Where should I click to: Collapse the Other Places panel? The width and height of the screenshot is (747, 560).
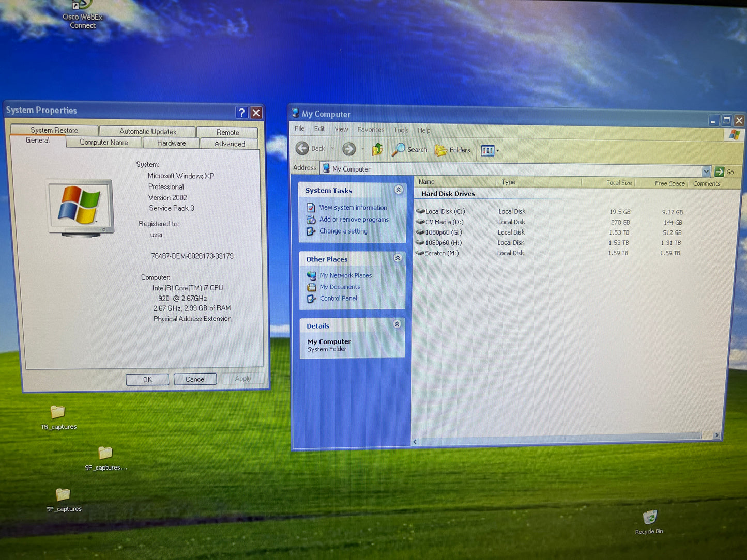(x=398, y=258)
